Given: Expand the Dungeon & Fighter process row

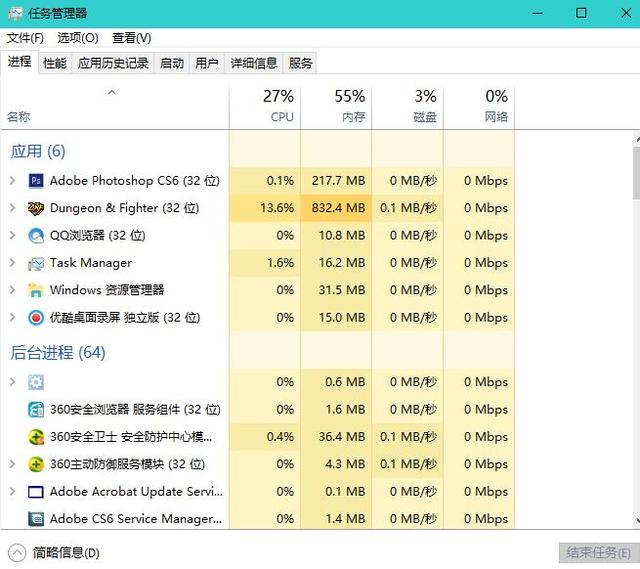Looking at the screenshot, I should pos(12,208).
